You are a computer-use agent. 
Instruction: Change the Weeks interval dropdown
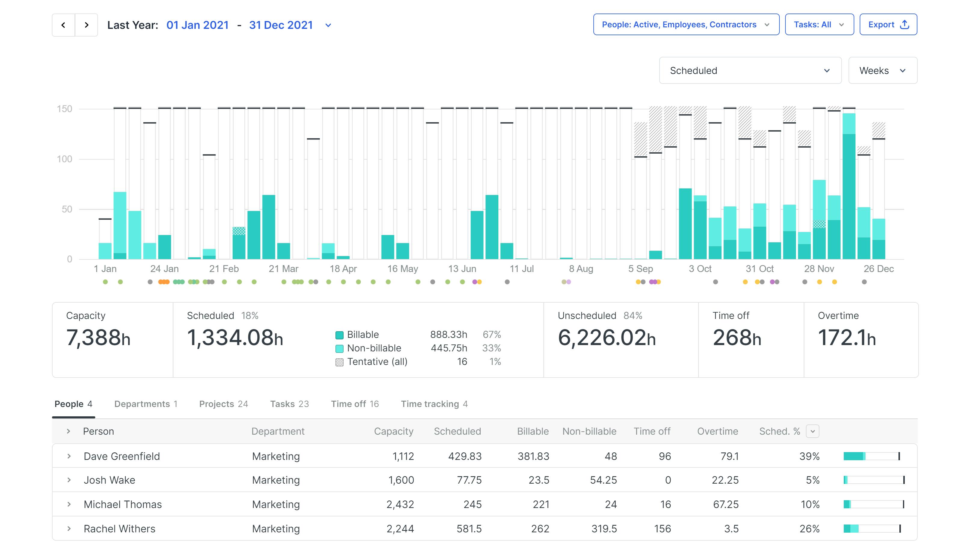point(882,71)
